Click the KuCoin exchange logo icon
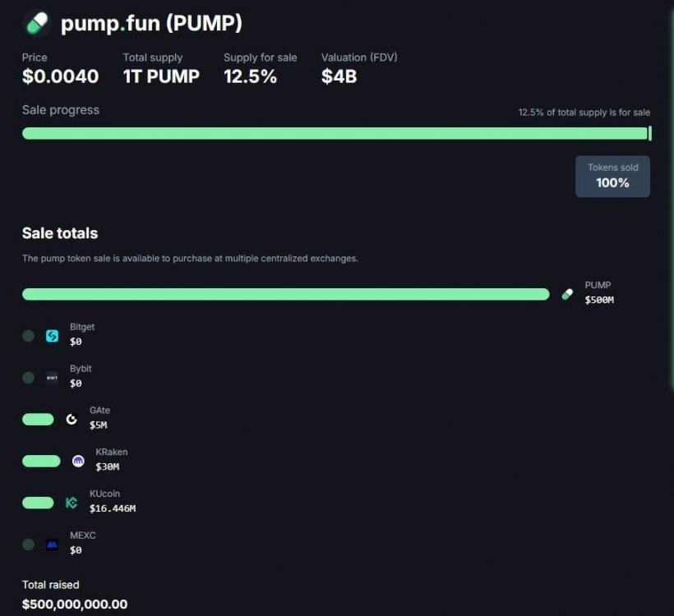This screenshot has height=616, width=674. (x=72, y=503)
